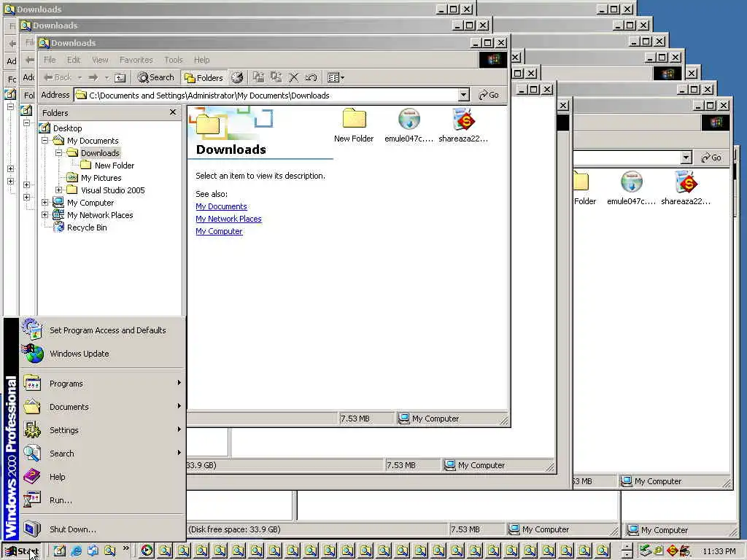Collapse the My Documents tree node
Screen dimensions: 747x560
[x=44, y=141]
